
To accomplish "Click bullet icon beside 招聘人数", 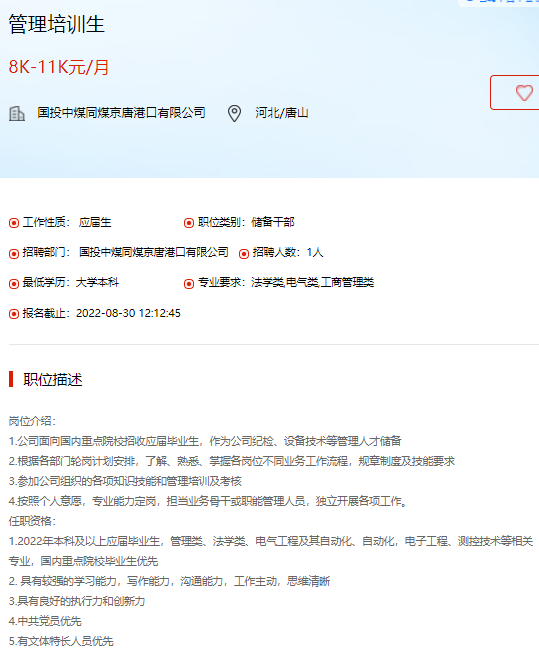I will [x=244, y=253].
